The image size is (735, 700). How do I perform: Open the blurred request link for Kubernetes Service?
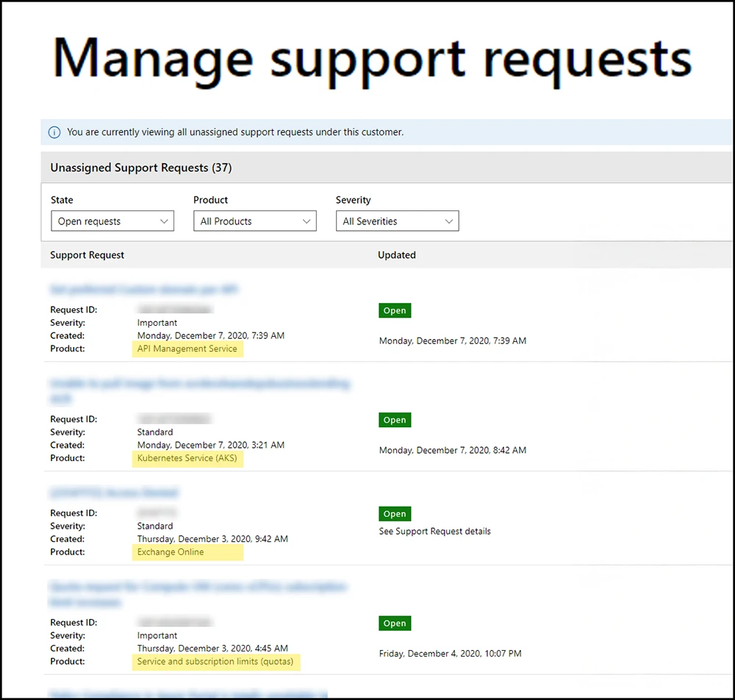point(200,391)
